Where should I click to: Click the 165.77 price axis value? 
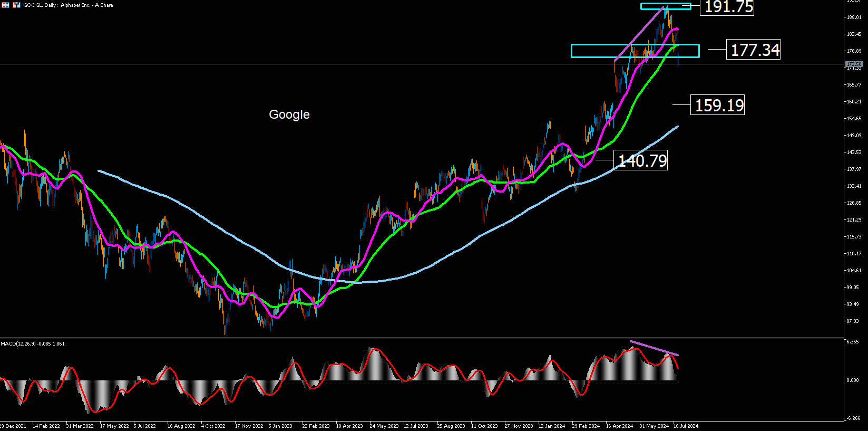854,85
